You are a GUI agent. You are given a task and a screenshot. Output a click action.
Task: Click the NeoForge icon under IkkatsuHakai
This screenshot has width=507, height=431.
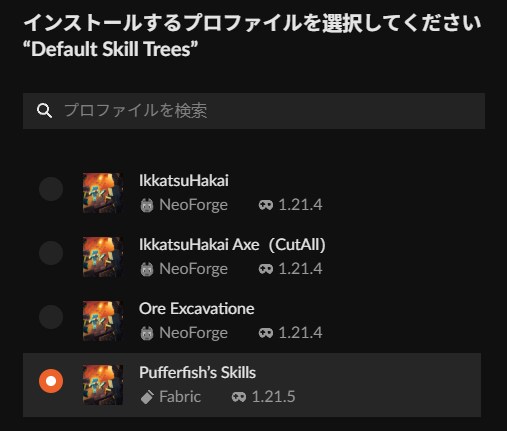coord(147,205)
